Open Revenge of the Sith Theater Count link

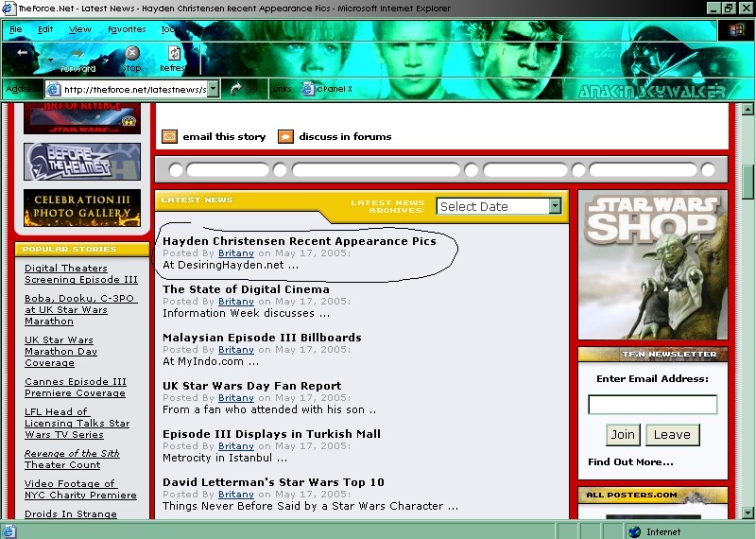coord(72,459)
